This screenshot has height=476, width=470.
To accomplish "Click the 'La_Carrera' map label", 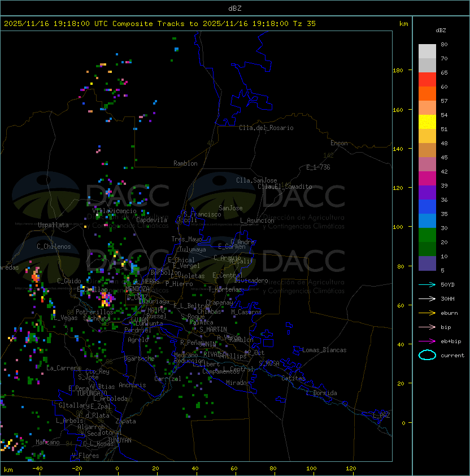I will 63,368.
